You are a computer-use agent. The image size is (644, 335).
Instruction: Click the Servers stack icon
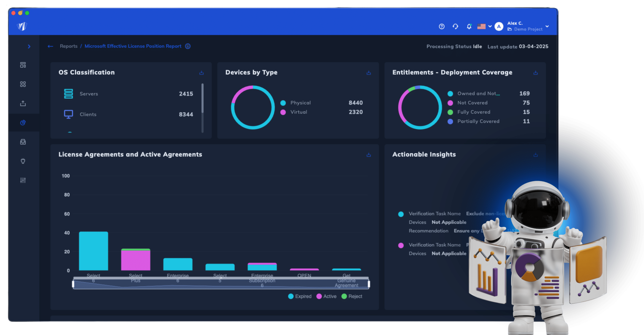tap(68, 94)
